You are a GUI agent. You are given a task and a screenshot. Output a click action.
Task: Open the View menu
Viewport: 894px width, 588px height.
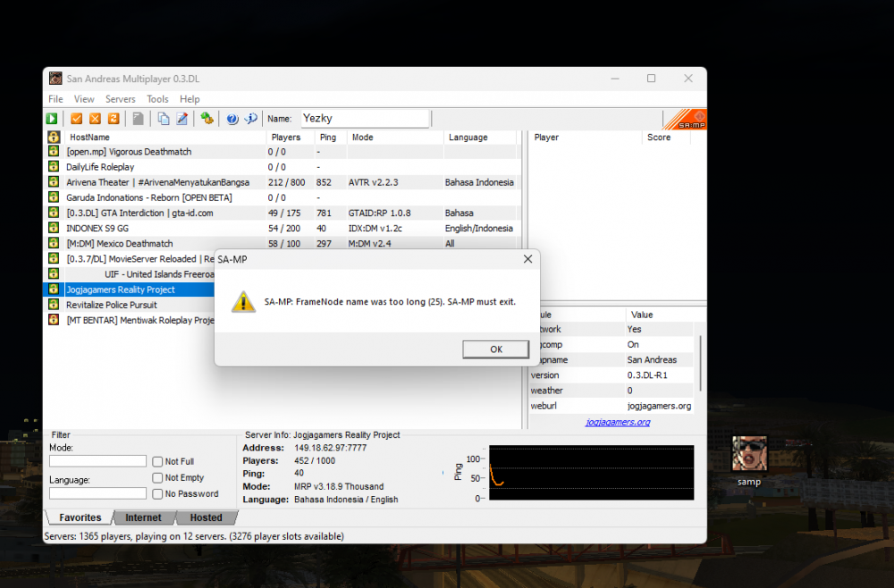click(84, 99)
